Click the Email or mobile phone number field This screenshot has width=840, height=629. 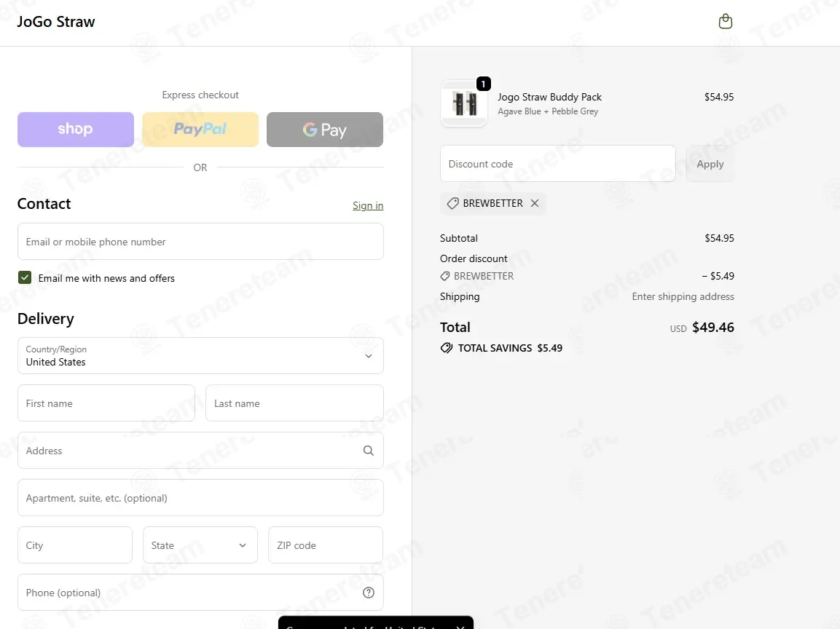tap(200, 242)
